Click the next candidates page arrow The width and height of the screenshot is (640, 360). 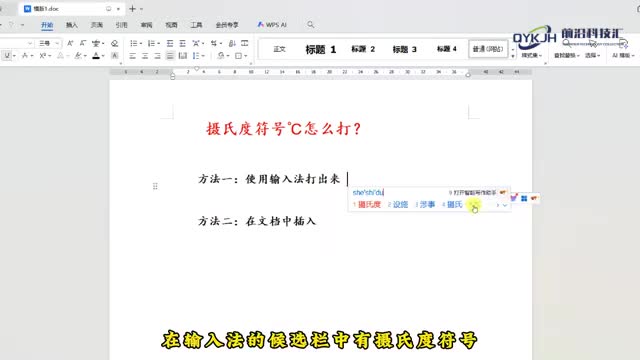[x=497, y=205]
